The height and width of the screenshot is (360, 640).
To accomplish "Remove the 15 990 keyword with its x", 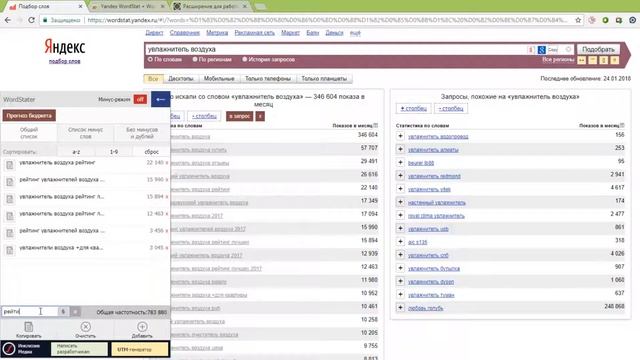I will pyautogui.click(x=167, y=180).
